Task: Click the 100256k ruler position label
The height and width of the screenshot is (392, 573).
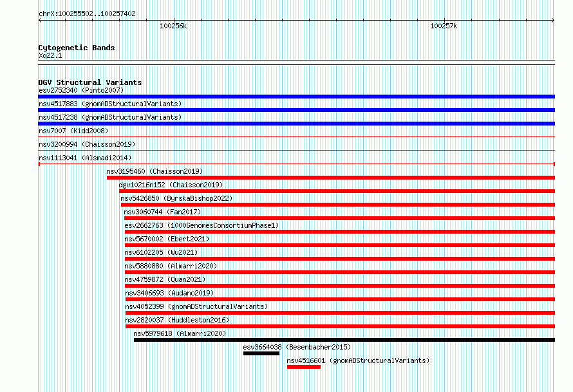Action: [x=173, y=26]
